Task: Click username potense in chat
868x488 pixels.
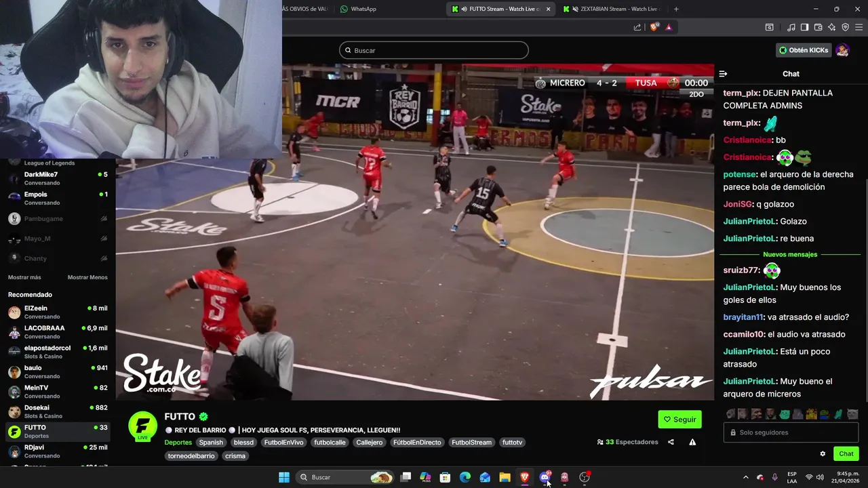Action: pos(740,174)
